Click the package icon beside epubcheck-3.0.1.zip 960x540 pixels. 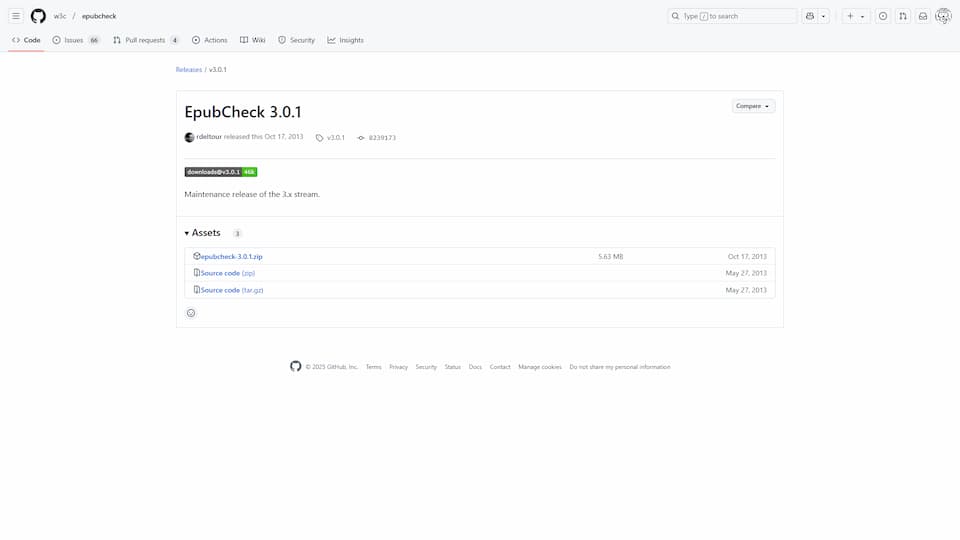pyautogui.click(x=197, y=256)
